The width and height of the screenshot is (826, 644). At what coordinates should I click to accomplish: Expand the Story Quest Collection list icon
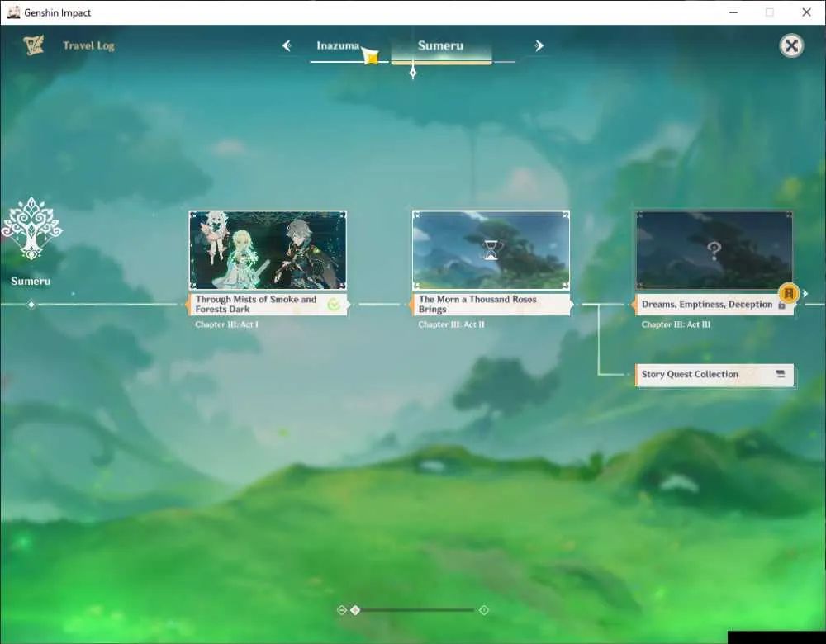(x=781, y=374)
